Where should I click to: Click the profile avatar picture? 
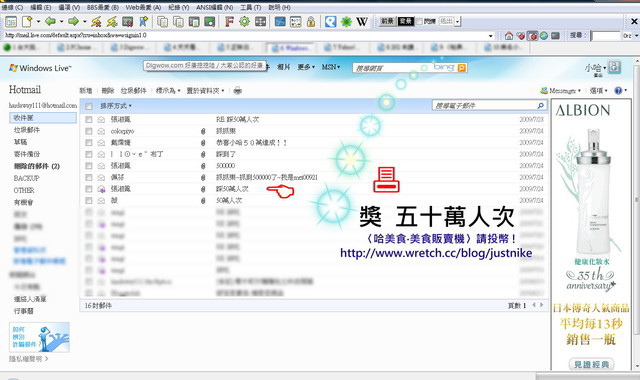coord(615,67)
